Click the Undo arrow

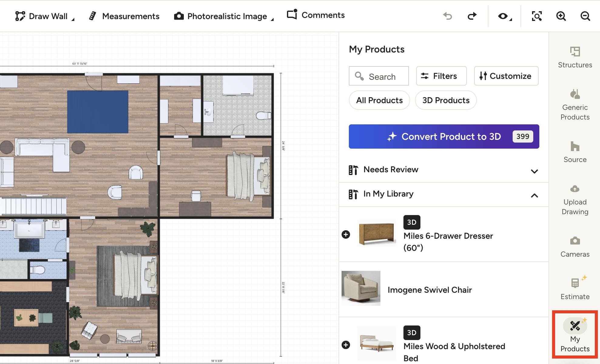point(447,16)
